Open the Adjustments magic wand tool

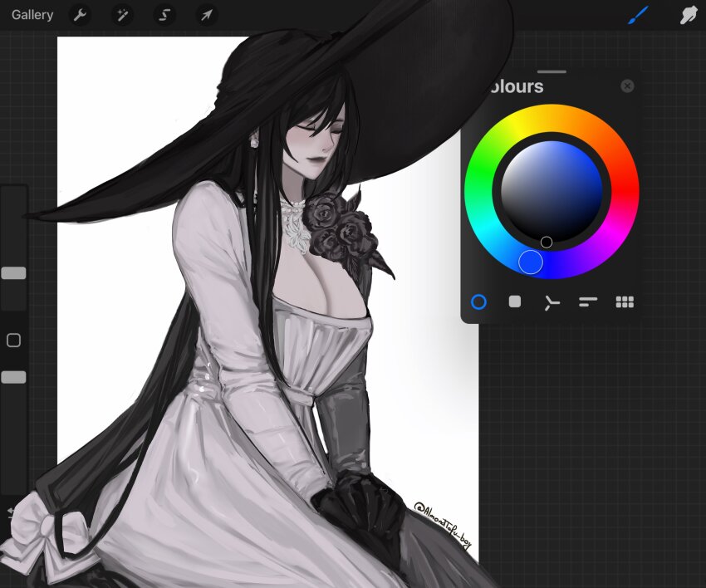point(123,14)
